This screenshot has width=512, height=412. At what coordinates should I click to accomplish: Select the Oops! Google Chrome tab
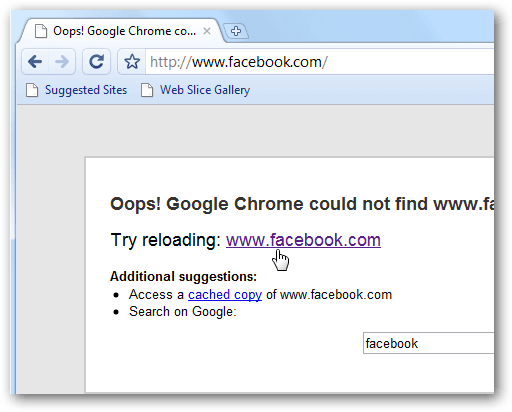coord(124,31)
